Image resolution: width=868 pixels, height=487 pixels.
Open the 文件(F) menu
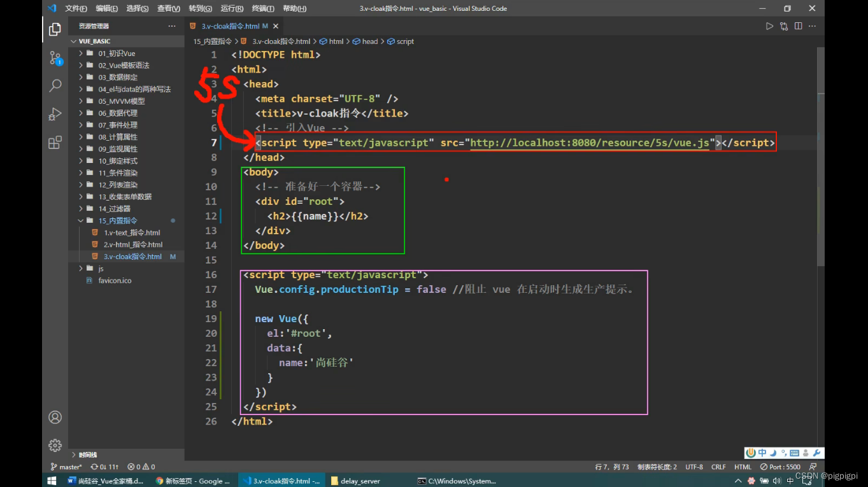(x=76, y=8)
